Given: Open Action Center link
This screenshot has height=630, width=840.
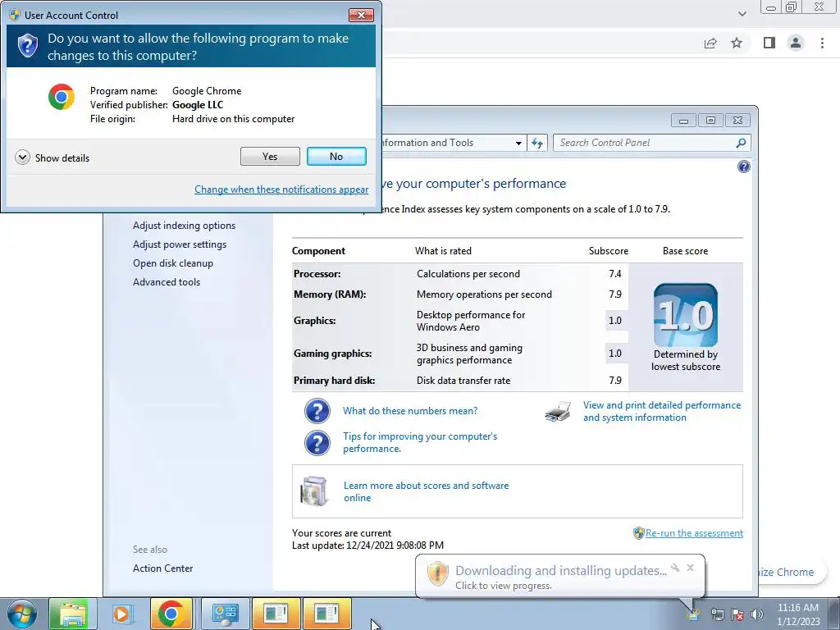Looking at the screenshot, I should (163, 568).
